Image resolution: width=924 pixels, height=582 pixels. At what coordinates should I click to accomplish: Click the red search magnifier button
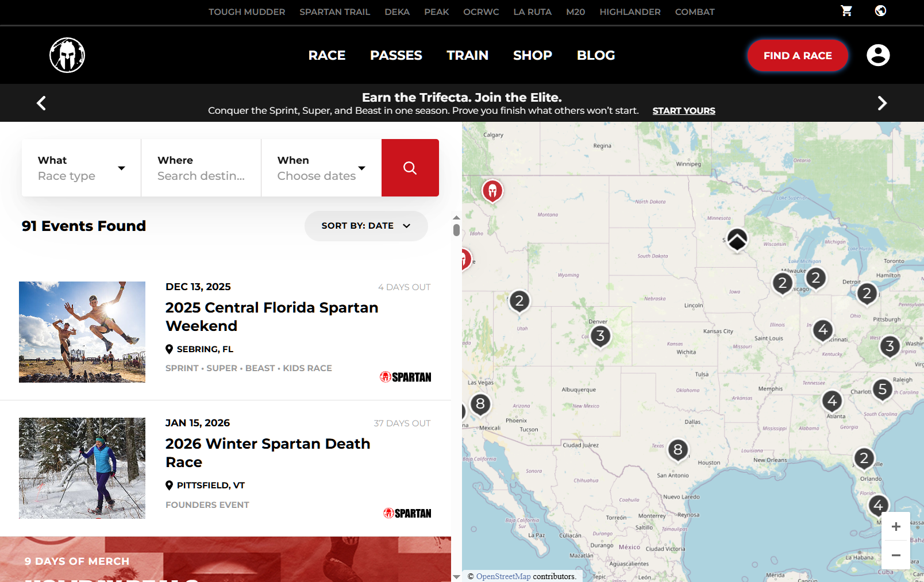click(x=410, y=168)
